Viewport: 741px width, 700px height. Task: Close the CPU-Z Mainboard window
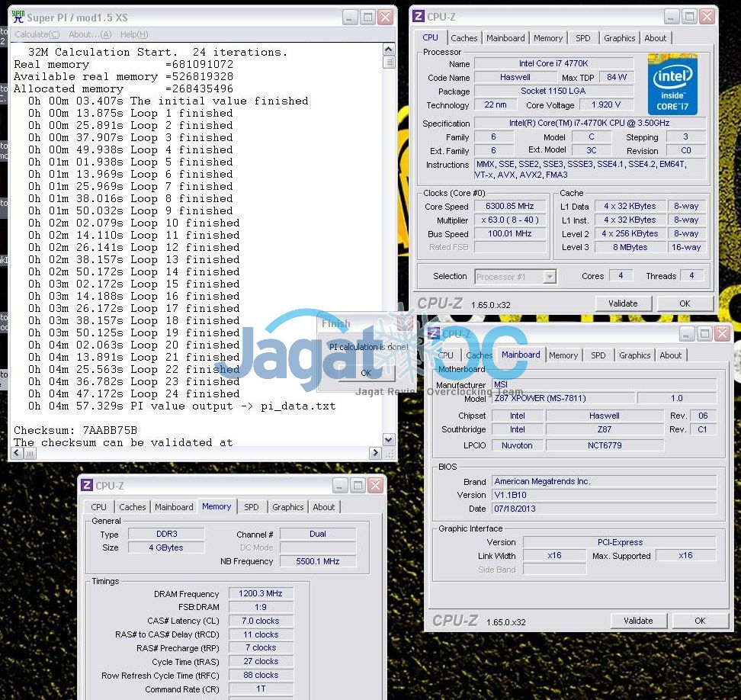click(722, 333)
